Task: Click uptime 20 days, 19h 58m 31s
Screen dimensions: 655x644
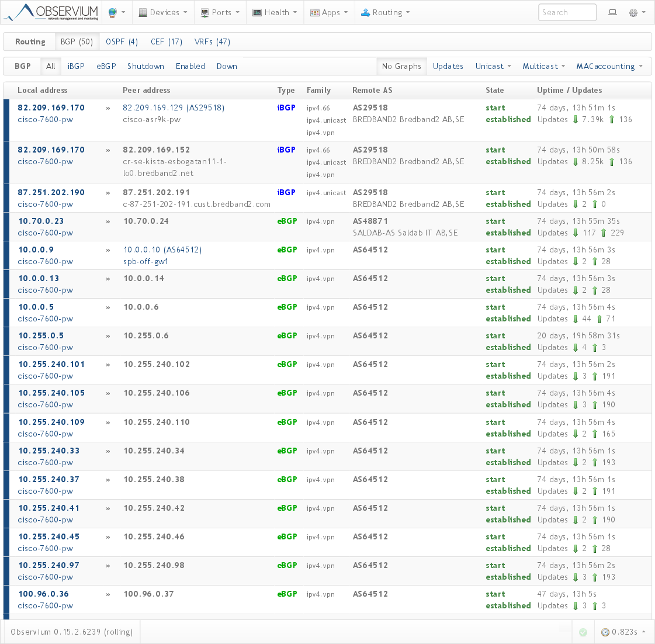Action: pyautogui.click(x=578, y=335)
